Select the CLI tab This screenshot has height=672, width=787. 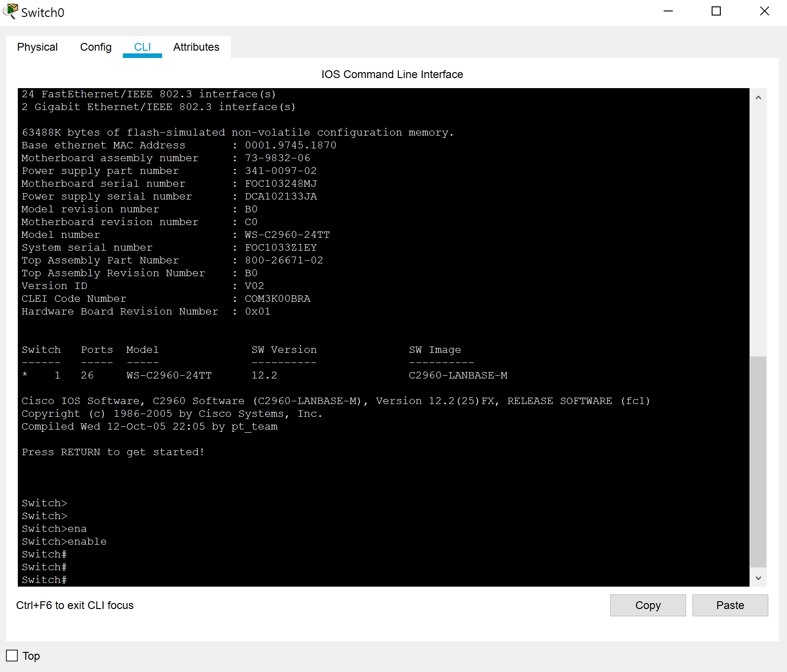pos(143,47)
